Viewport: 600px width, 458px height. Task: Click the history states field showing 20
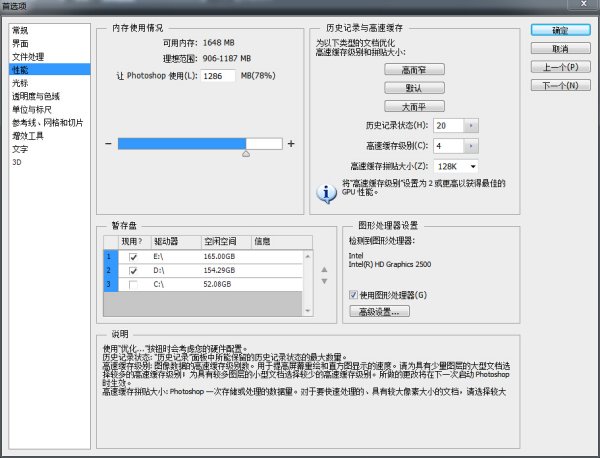click(x=448, y=126)
